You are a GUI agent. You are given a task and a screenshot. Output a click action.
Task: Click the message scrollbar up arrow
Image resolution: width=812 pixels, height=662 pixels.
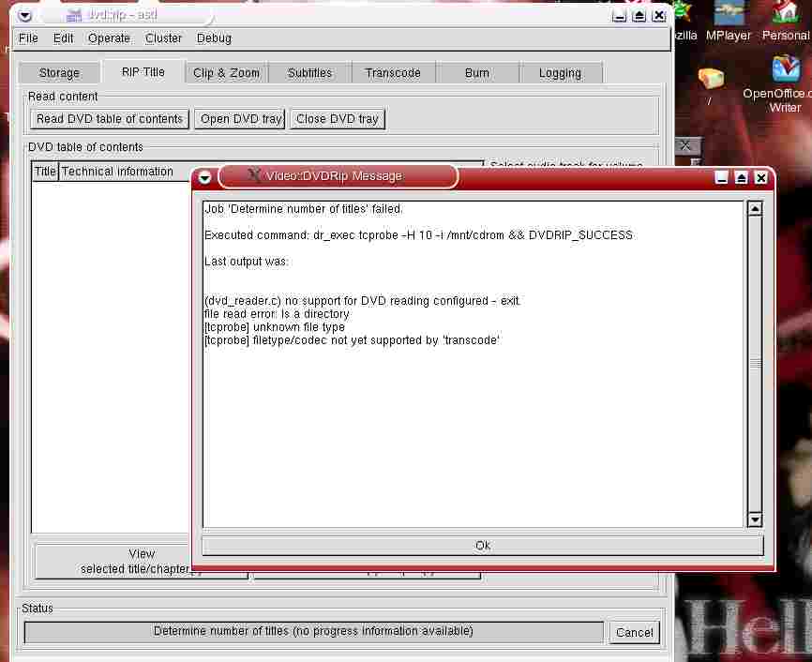coord(755,208)
